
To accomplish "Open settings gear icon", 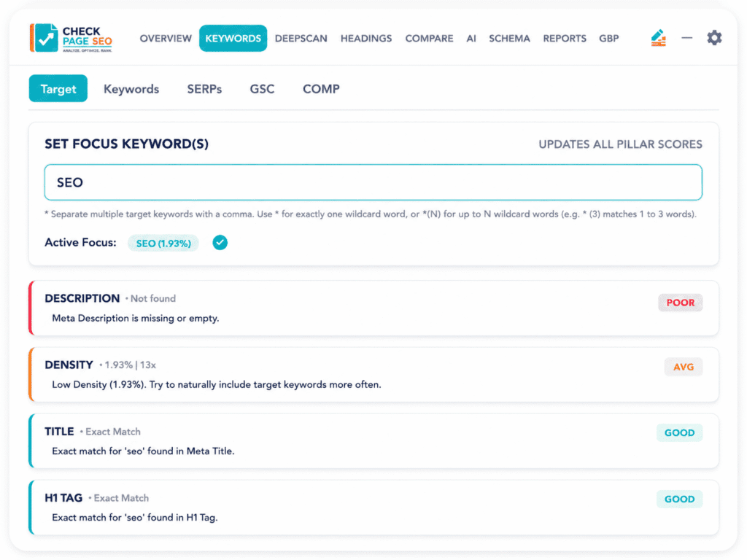I will click(714, 38).
